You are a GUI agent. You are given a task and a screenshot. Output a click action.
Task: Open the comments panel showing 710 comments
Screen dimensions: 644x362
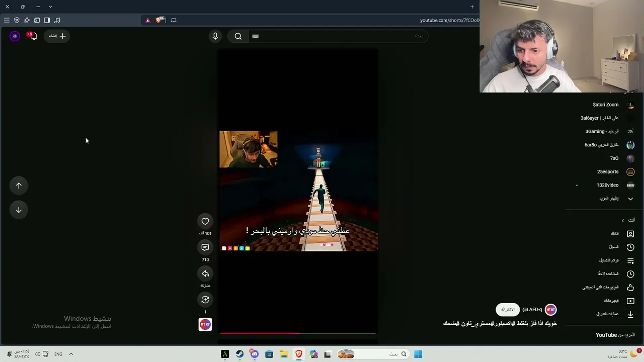(205, 247)
